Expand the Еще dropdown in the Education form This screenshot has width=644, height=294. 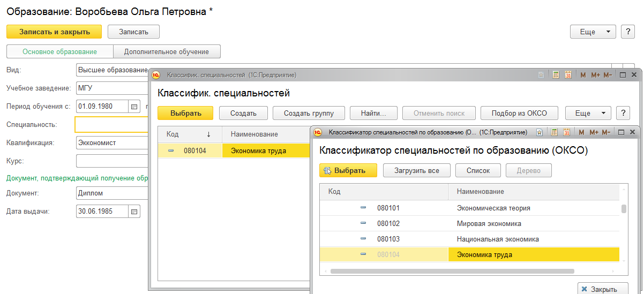click(x=593, y=32)
